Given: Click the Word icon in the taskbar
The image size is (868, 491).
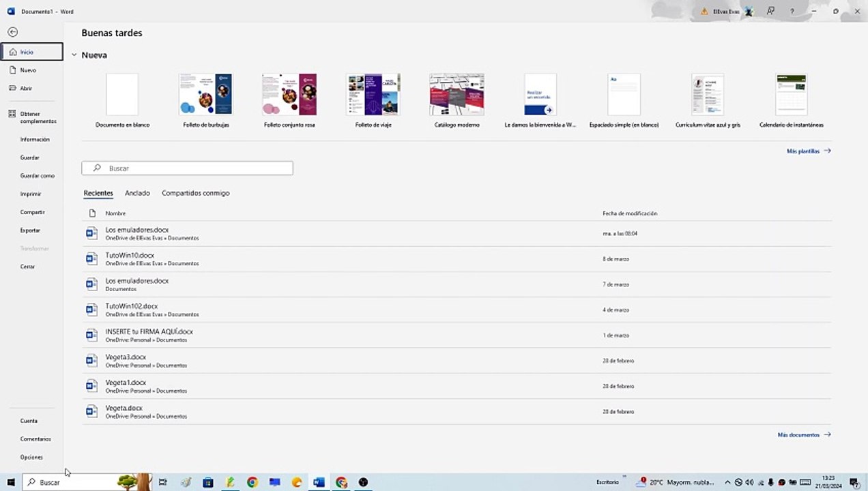Looking at the screenshot, I should pos(319,482).
